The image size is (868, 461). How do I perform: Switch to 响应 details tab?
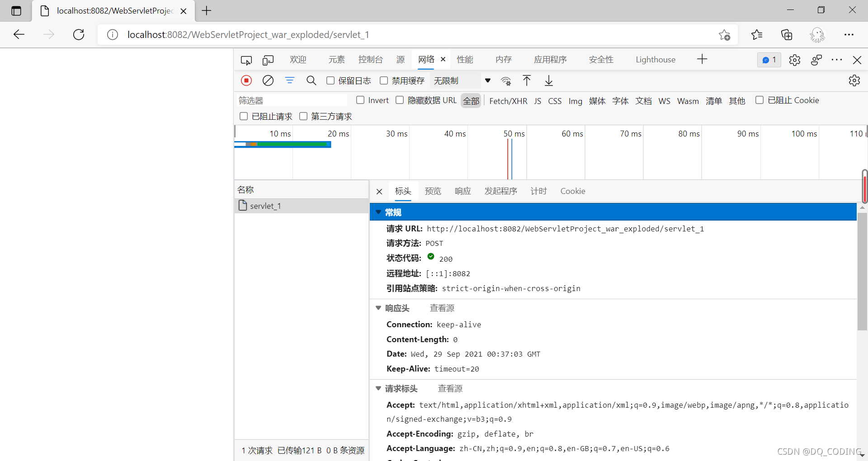click(462, 191)
